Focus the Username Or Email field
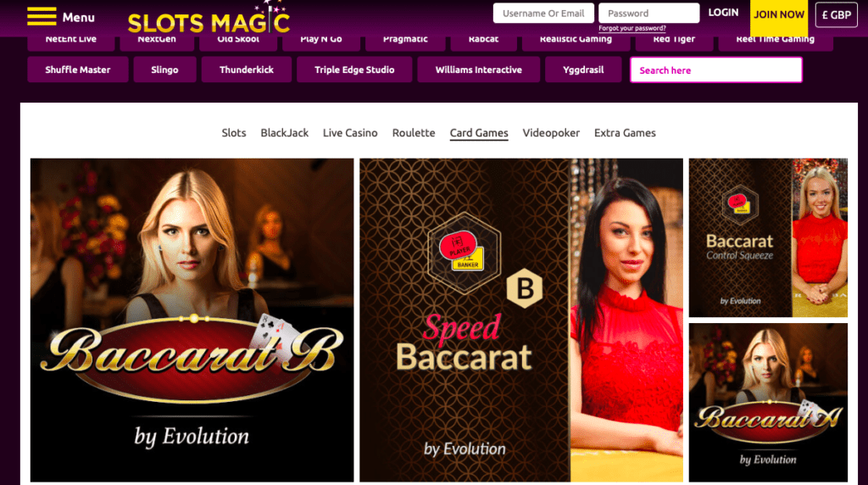 tap(543, 14)
